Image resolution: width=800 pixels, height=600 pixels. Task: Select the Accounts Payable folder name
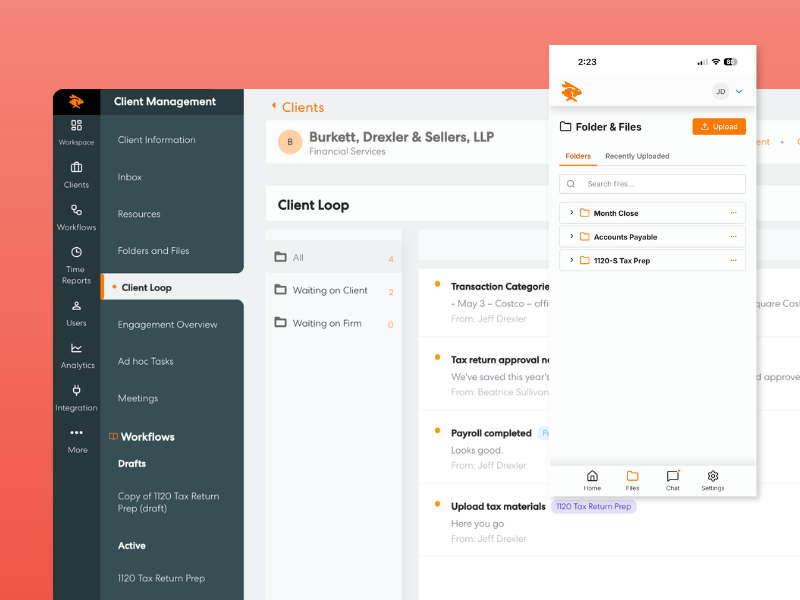(x=625, y=237)
